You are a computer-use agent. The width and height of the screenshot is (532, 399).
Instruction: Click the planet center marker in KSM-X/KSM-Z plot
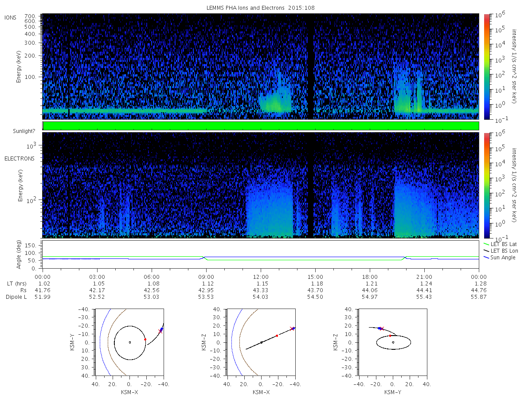point(262,342)
